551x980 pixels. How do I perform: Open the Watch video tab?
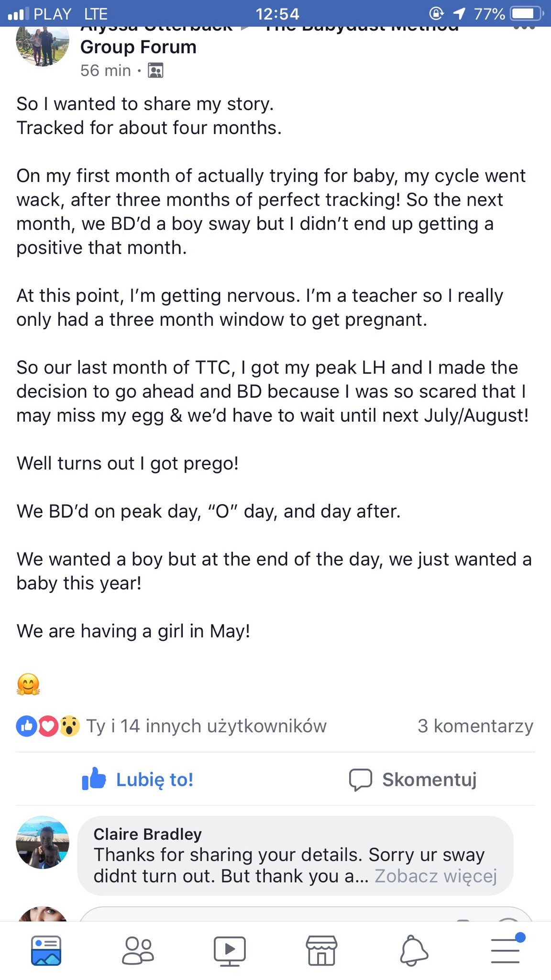coord(230,950)
